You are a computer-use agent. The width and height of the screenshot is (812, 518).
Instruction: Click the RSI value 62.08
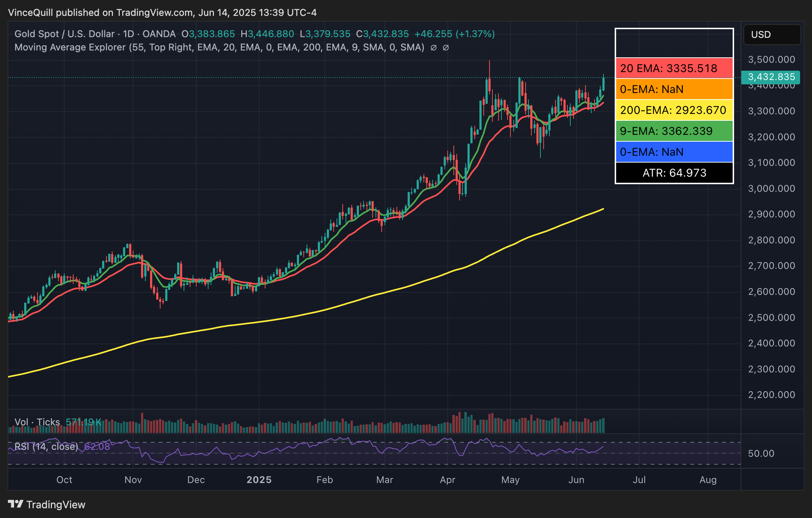click(x=97, y=446)
